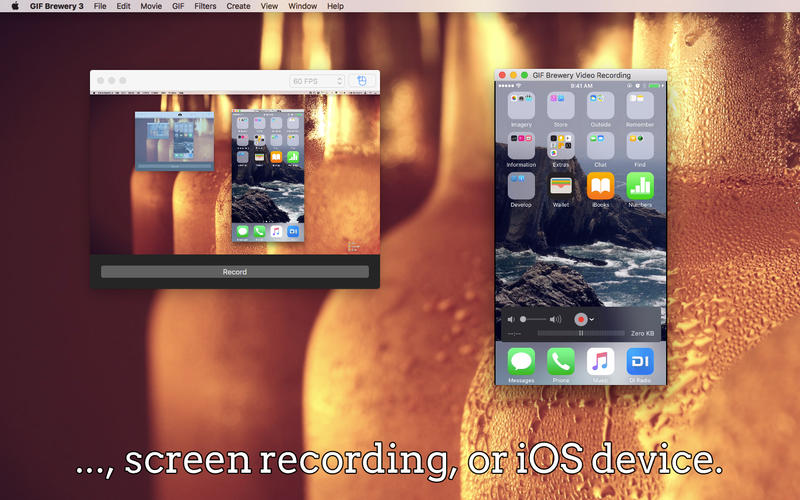Click the high volume speaker icon
800x500 pixels.
tap(556, 319)
